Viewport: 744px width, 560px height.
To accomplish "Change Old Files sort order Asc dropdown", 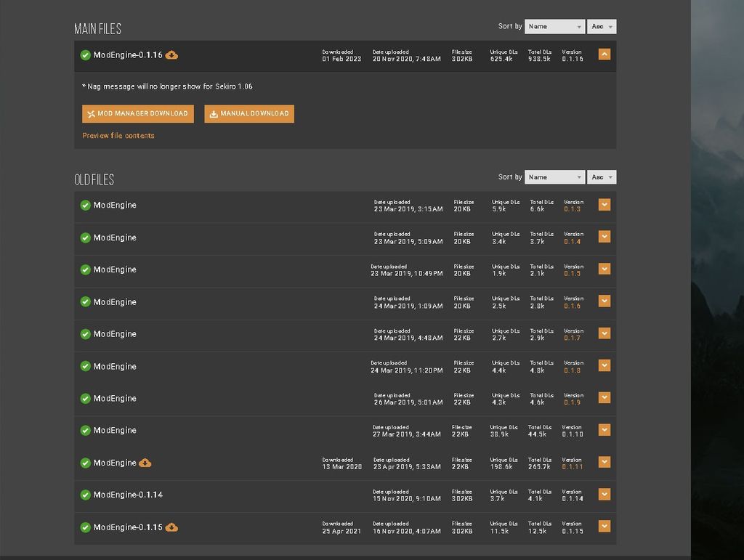I will pos(602,177).
